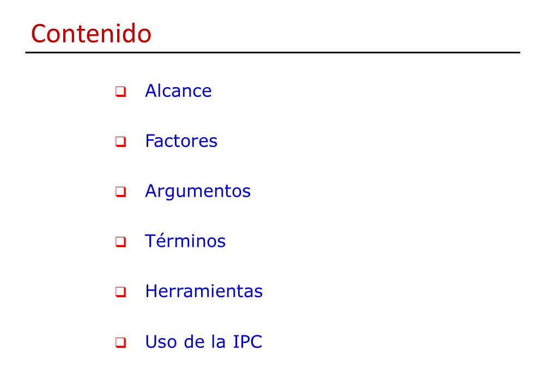The height and width of the screenshot is (392, 545).
Task: Click the square bullet next to Términos
Action: (120, 242)
